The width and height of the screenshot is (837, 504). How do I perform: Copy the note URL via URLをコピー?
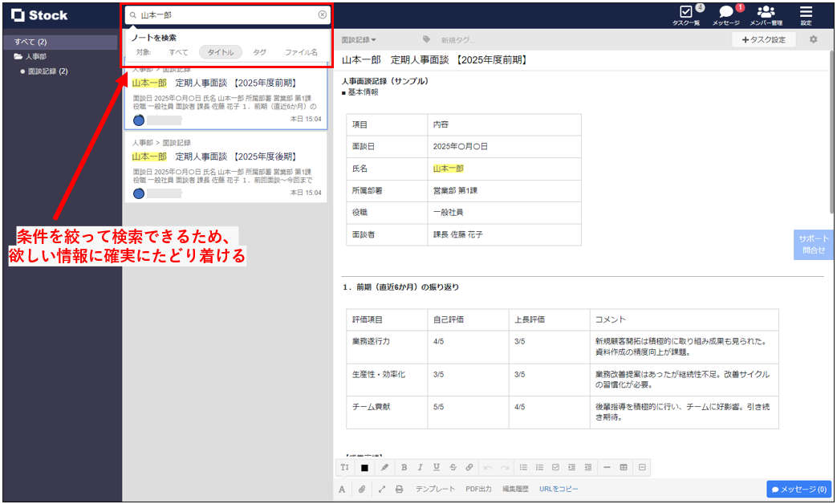[559, 489]
